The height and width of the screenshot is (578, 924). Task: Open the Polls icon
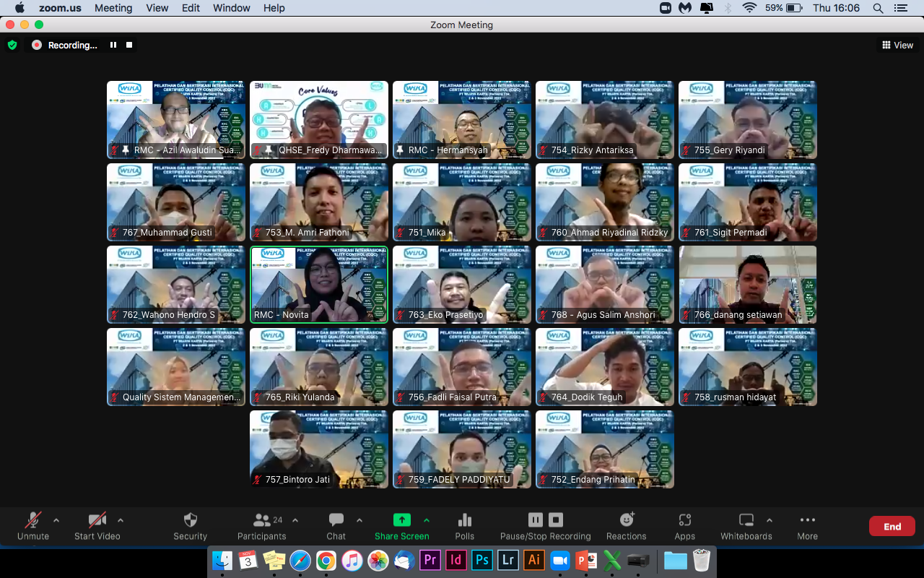465,521
